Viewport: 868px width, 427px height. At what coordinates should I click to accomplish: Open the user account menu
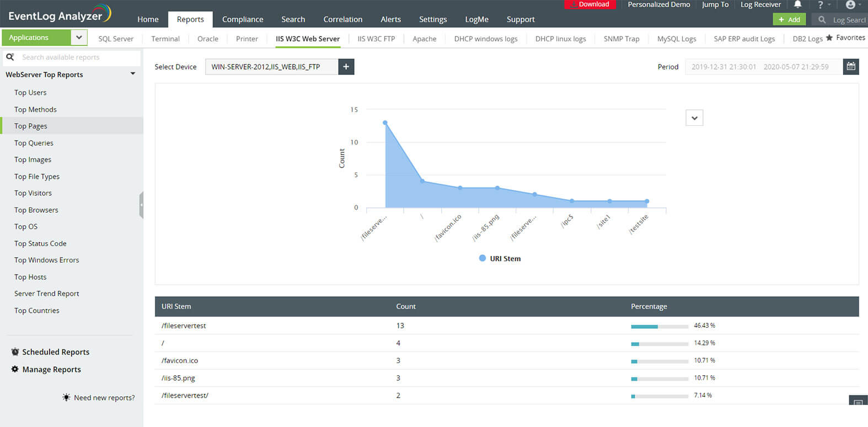(x=850, y=4)
